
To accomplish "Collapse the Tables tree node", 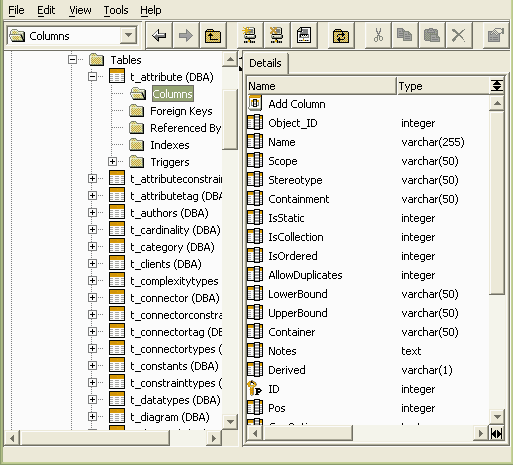I will point(72,60).
